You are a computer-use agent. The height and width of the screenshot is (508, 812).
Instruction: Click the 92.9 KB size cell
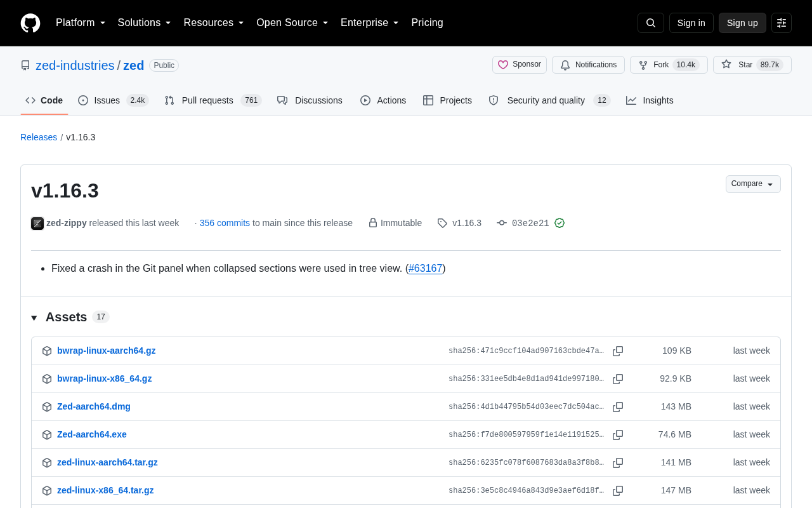676,378
